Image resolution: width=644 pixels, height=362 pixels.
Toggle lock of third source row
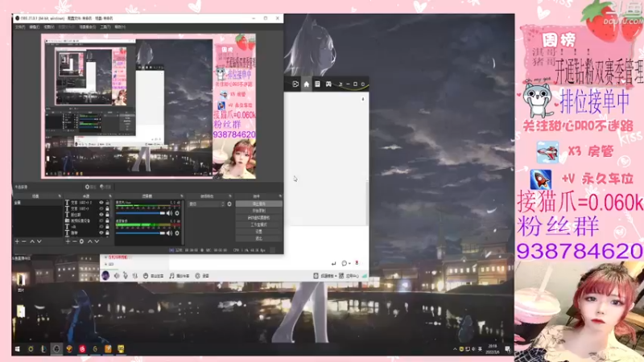tap(107, 215)
